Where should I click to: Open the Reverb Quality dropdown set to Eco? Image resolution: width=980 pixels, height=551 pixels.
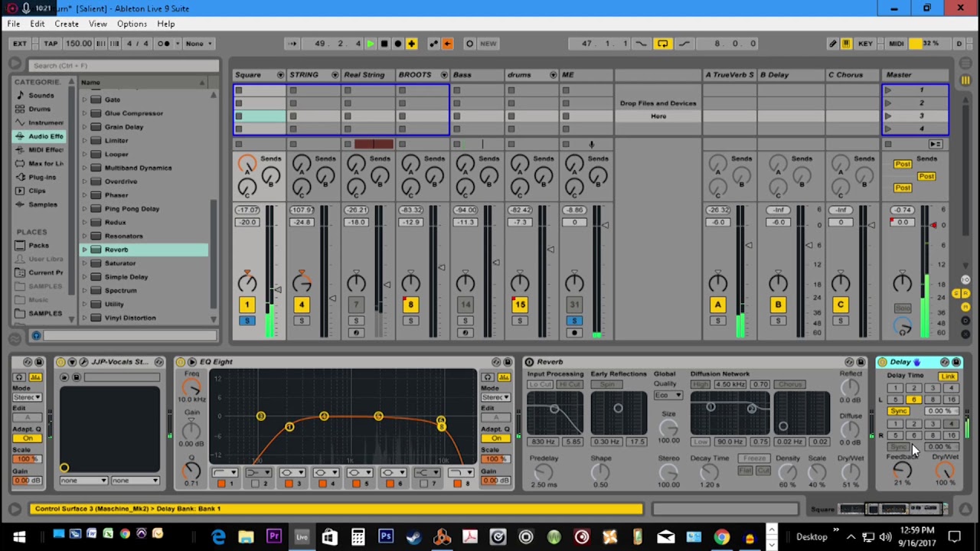pos(668,396)
